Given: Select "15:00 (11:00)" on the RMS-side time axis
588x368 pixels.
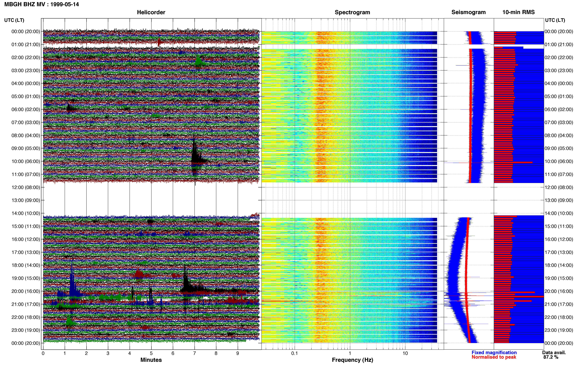Looking at the screenshot, I should [x=559, y=226].
